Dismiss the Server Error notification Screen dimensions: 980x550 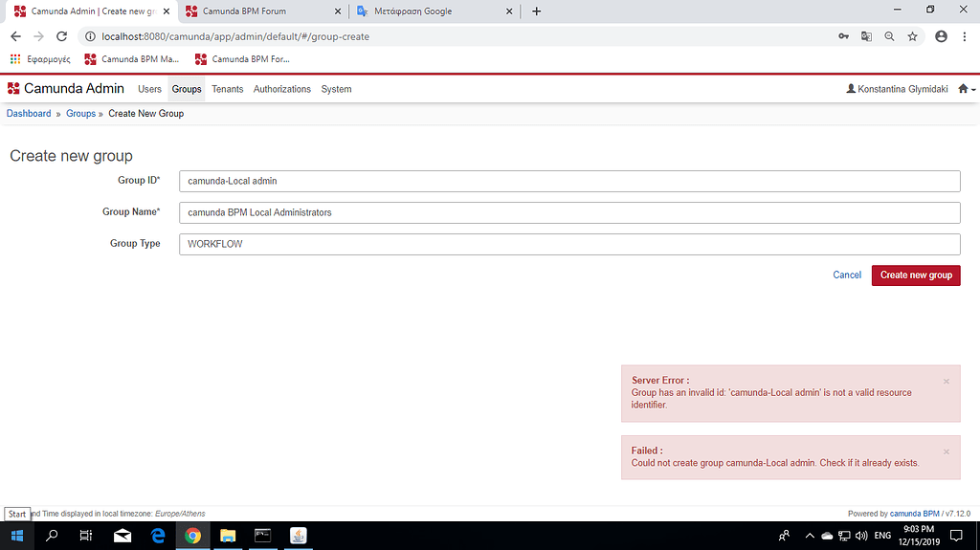pyautogui.click(x=946, y=382)
